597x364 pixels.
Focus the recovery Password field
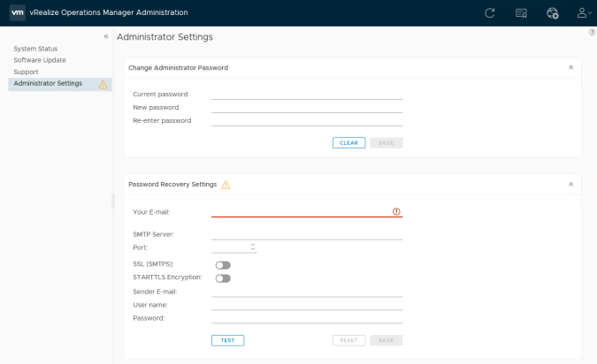coord(307,318)
